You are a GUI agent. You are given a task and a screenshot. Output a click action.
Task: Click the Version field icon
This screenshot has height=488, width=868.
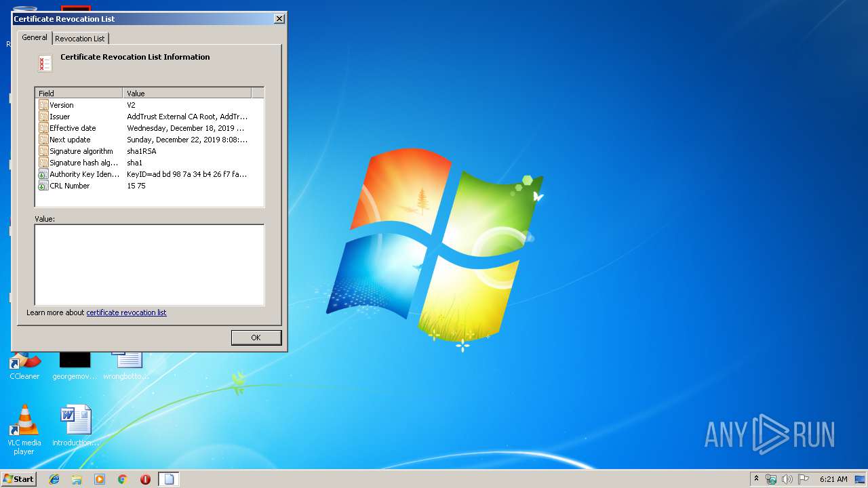point(43,105)
